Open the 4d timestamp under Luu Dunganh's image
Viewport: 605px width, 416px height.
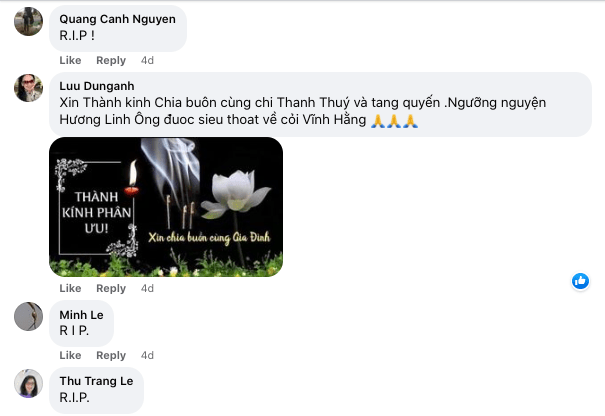tap(147, 288)
